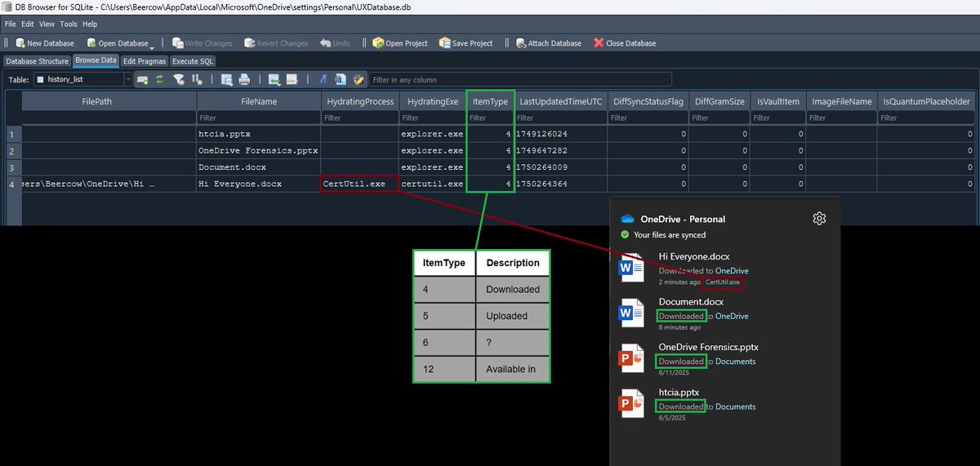The height and width of the screenshot is (466, 980).
Task: Sort by the HydratingExe column header
Action: (432, 101)
